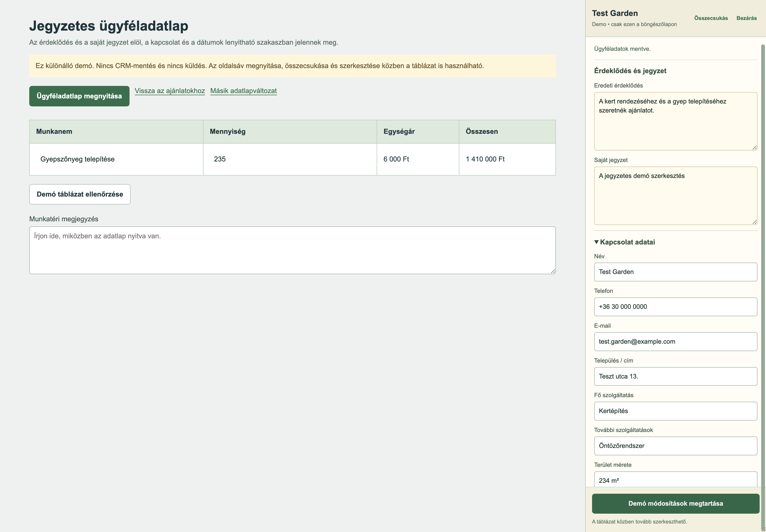Click the További szolgáltatások input
The height and width of the screenshot is (532, 766).
[675, 446]
